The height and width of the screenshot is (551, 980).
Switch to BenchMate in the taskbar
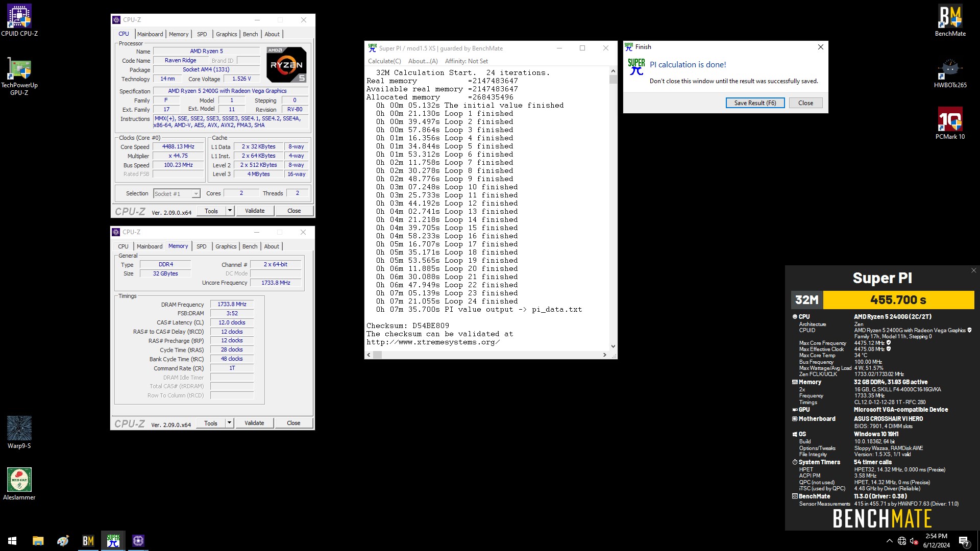point(88,541)
